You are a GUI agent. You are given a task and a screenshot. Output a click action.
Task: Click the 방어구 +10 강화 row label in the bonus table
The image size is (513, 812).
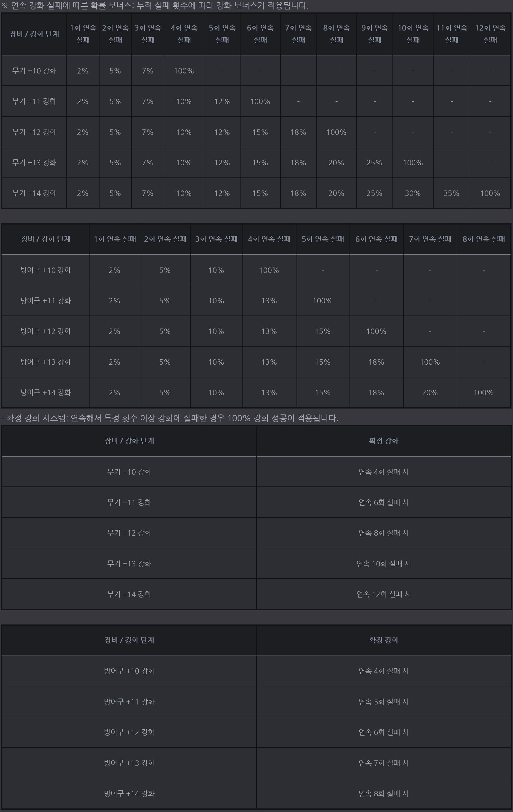[46, 270]
